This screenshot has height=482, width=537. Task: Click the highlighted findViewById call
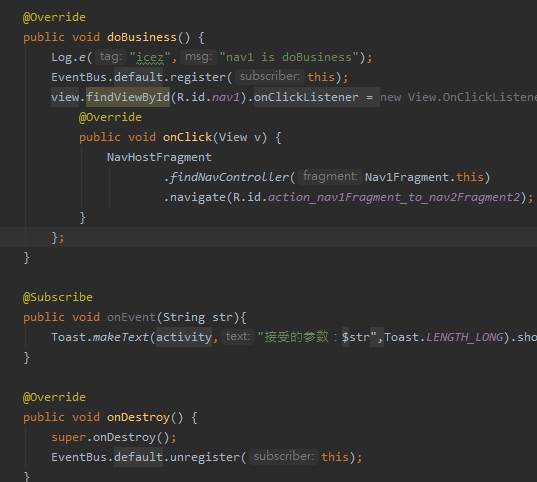coord(128,97)
